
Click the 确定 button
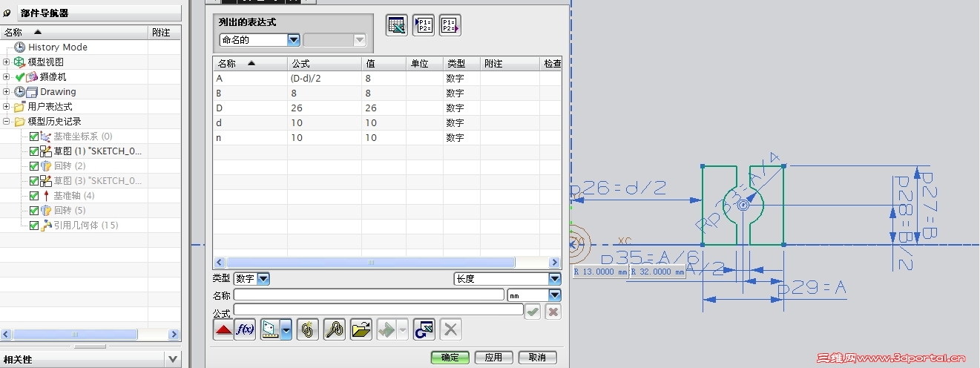[x=450, y=358]
